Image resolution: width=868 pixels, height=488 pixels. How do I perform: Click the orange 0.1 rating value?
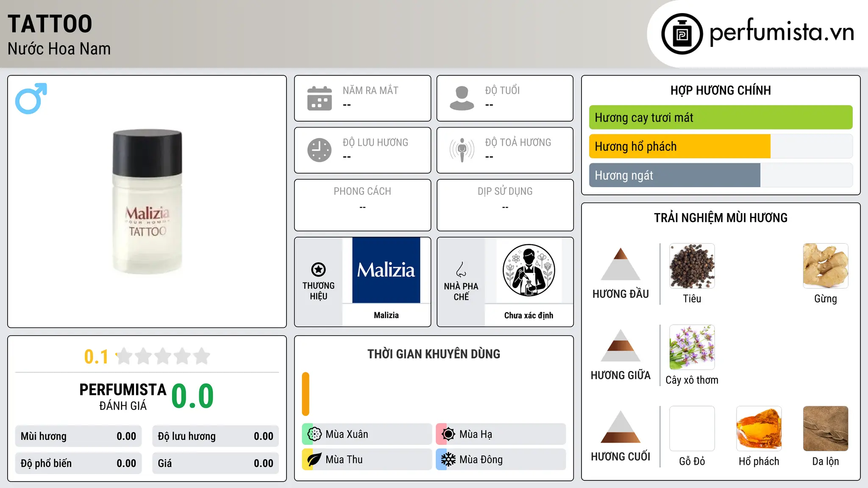96,357
